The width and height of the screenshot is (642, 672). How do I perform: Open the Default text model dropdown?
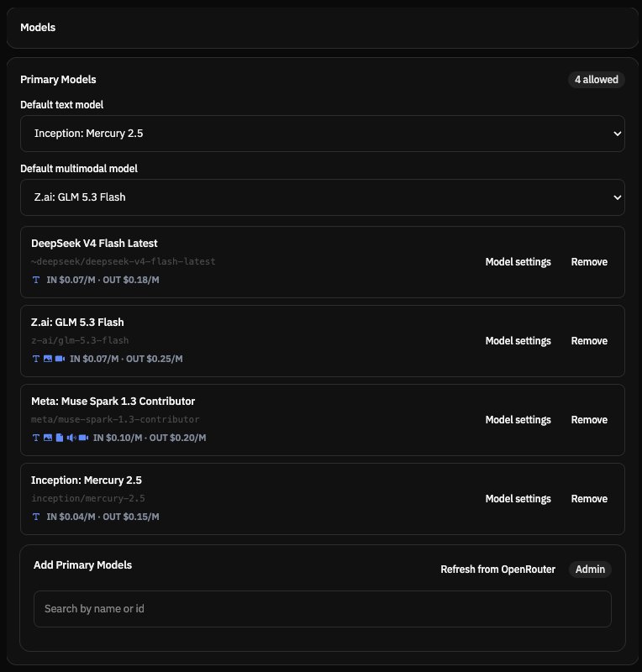323,134
